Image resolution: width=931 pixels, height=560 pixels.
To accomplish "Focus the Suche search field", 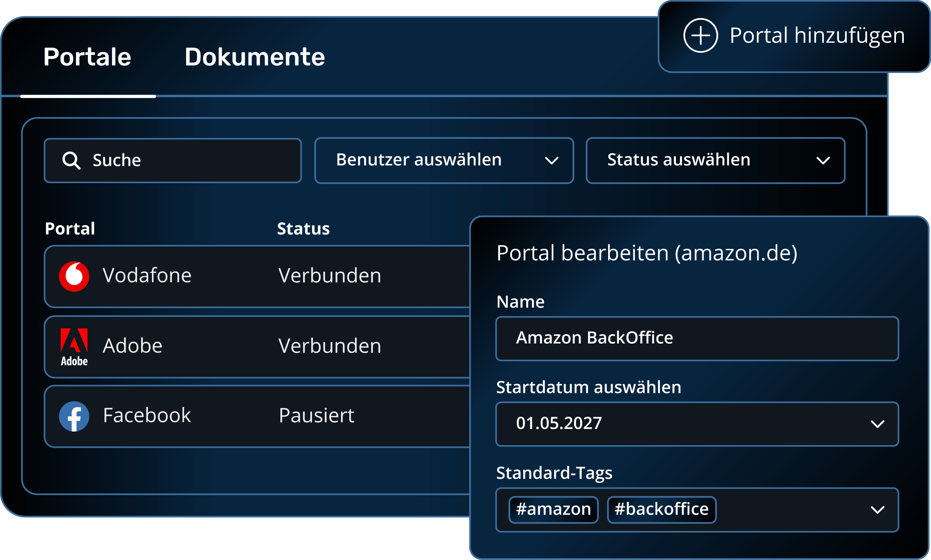I will click(x=173, y=161).
